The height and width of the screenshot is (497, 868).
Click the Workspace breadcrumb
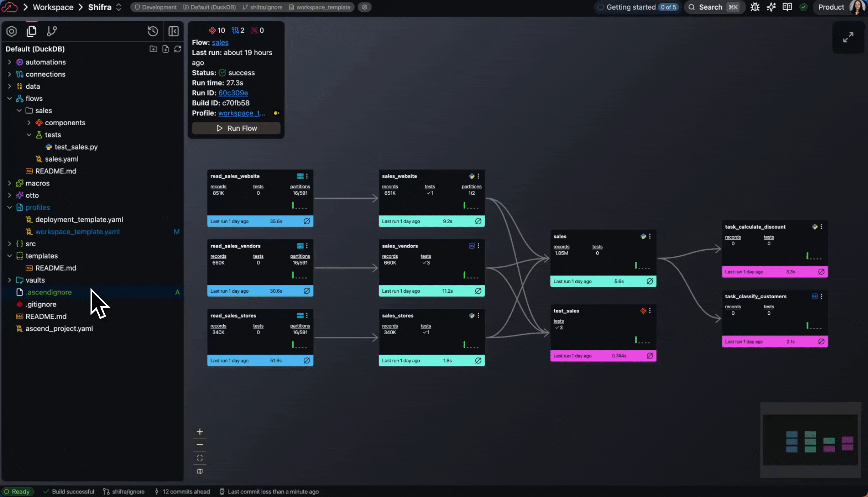click(53, 7)
